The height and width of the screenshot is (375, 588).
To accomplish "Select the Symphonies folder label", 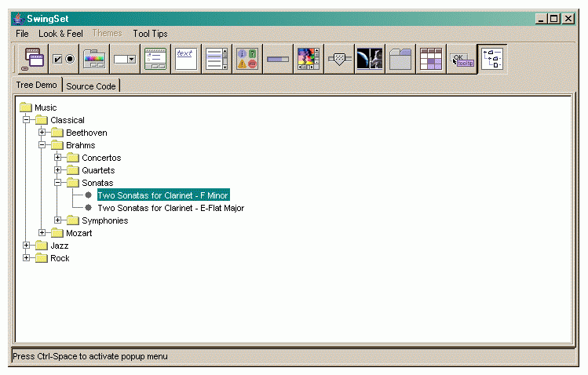I will tap(105, 220).
